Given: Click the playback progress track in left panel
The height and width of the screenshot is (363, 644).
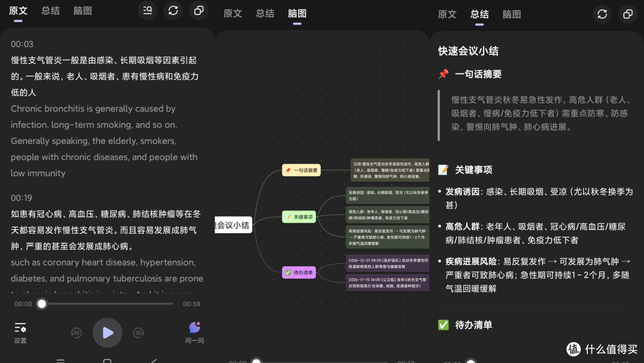Looking at the screenshot, I should click(x=107, y=304).
